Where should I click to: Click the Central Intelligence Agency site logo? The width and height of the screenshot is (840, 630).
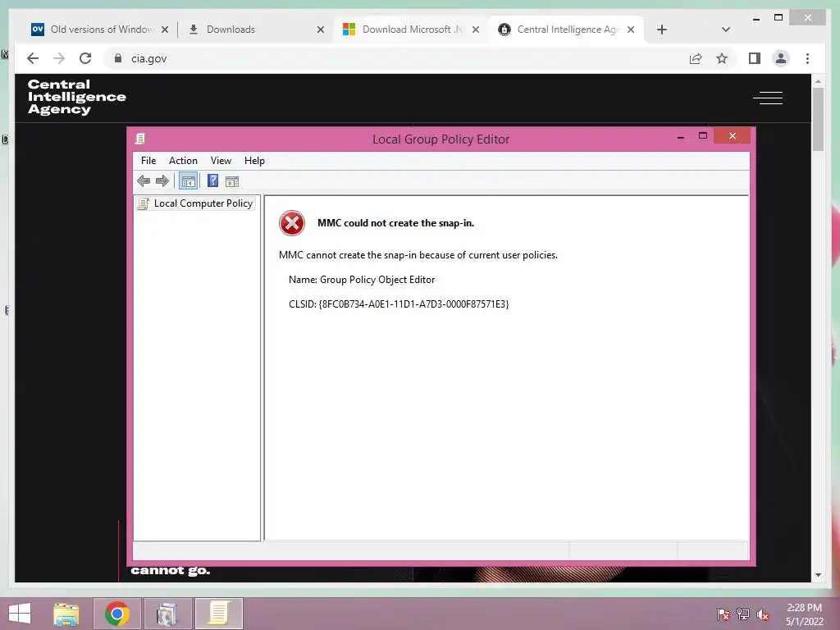(x=76, y=97)
